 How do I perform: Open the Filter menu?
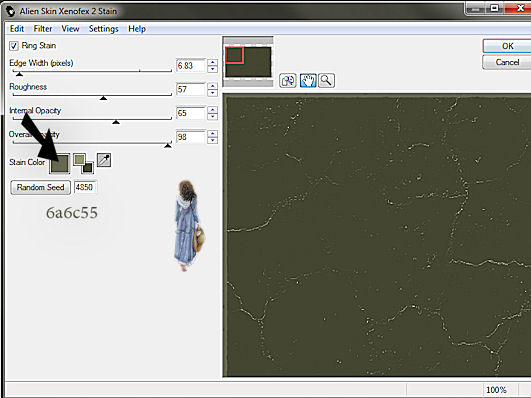point(43,29)
